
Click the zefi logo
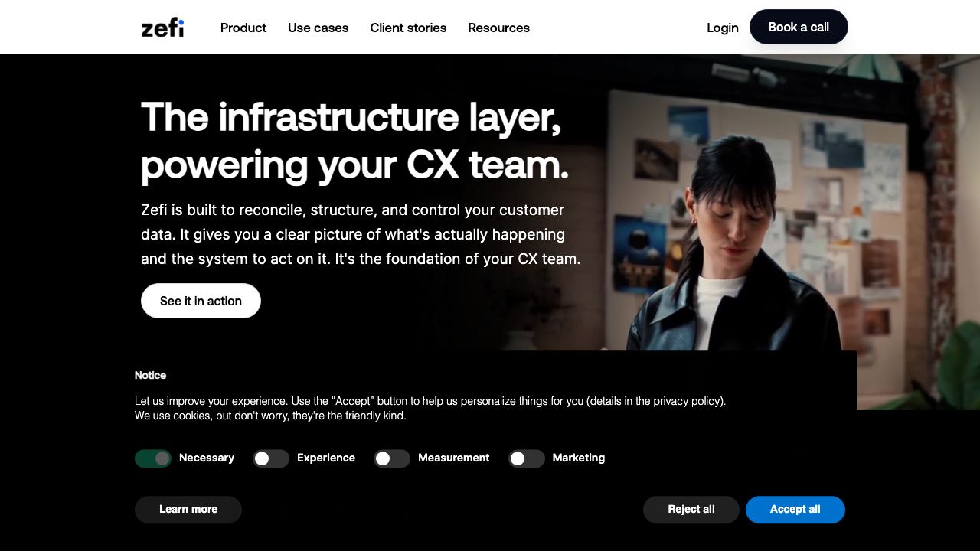(162, 28)
